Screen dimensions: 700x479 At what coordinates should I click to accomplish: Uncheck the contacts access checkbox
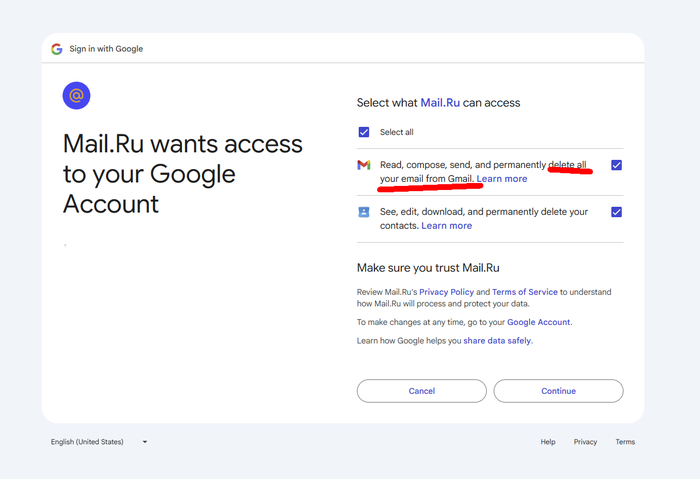pyautogui.click(x=616, y=212)
